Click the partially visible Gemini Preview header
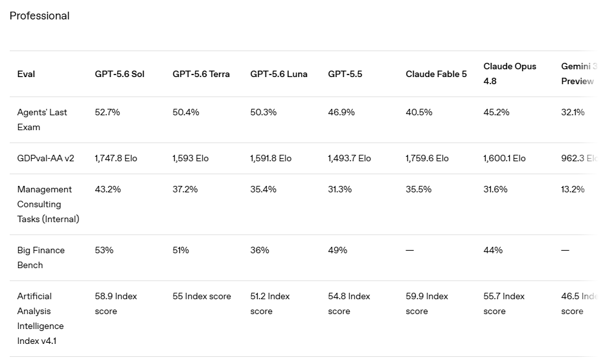 [x=579, y=74]
